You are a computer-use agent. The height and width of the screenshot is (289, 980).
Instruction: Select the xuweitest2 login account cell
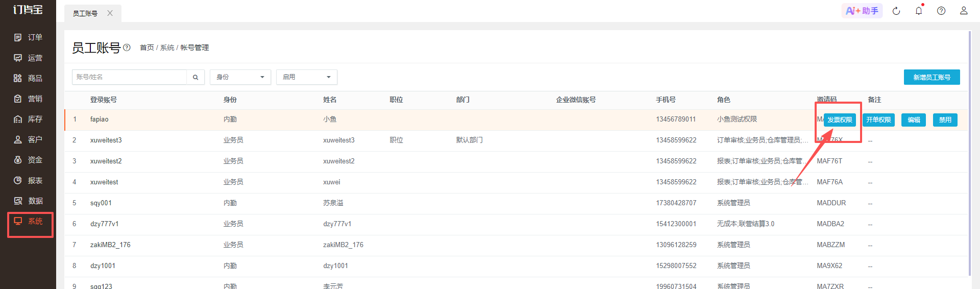(106, 161)
